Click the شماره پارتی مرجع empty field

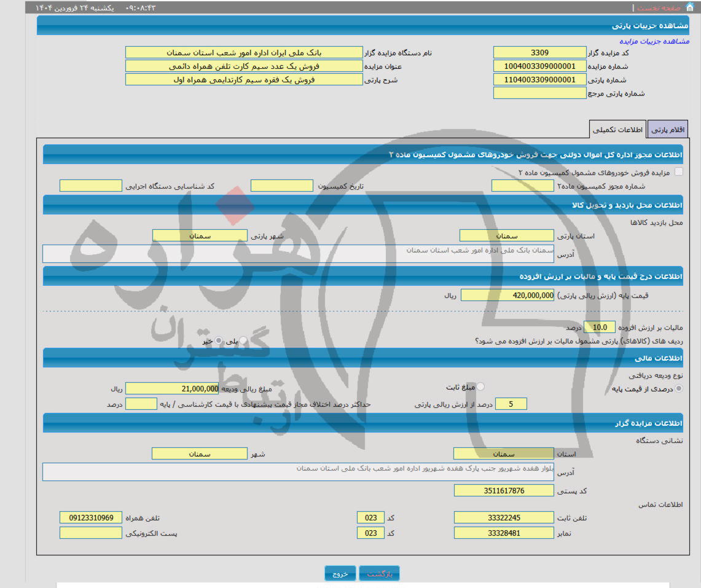point(539,93)
